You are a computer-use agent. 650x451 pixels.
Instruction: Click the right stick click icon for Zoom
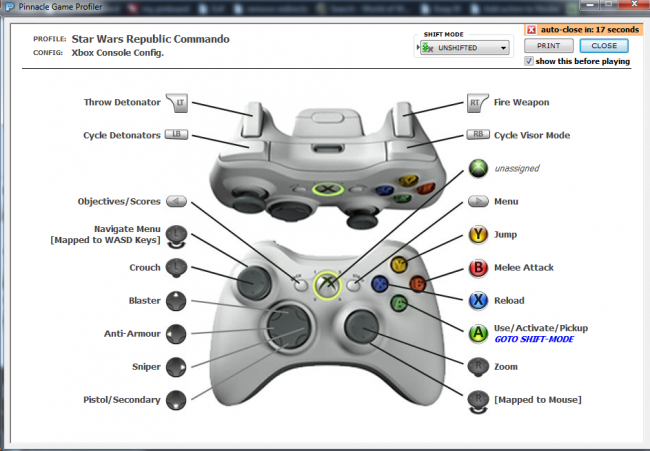click(478, 367)
